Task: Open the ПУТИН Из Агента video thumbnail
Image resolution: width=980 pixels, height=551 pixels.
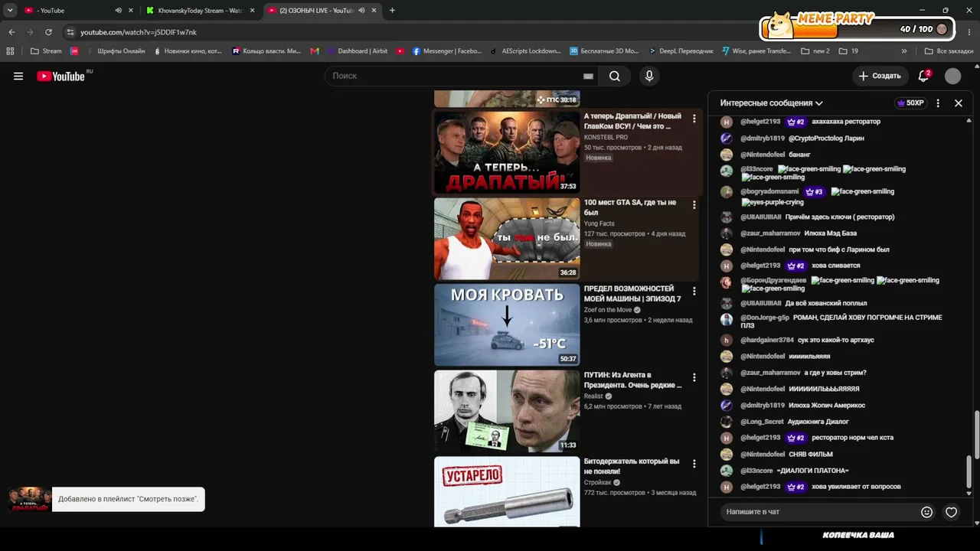Action: point(507,411)
